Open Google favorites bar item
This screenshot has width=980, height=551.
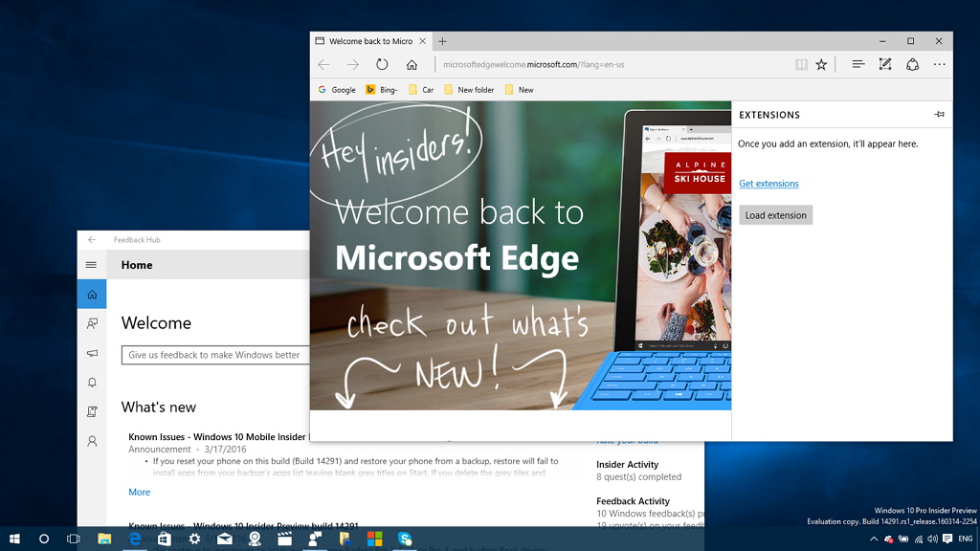(x=337, y=90)
